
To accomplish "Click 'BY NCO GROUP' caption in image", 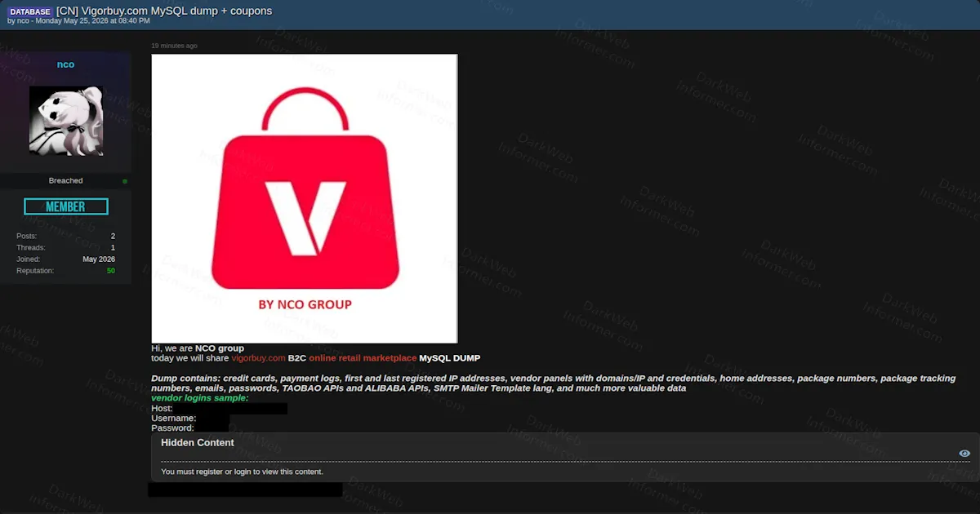I will pos(305,304).
